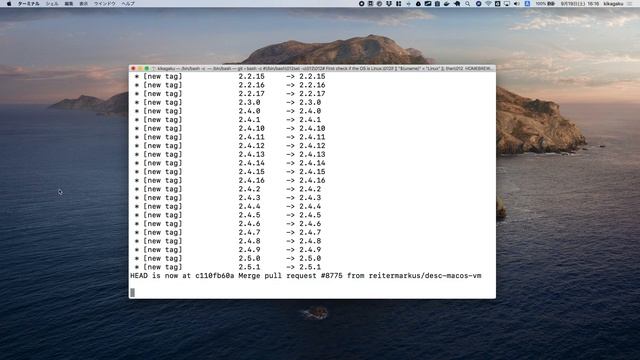Open the ターミナル menu

click(29, 4)
